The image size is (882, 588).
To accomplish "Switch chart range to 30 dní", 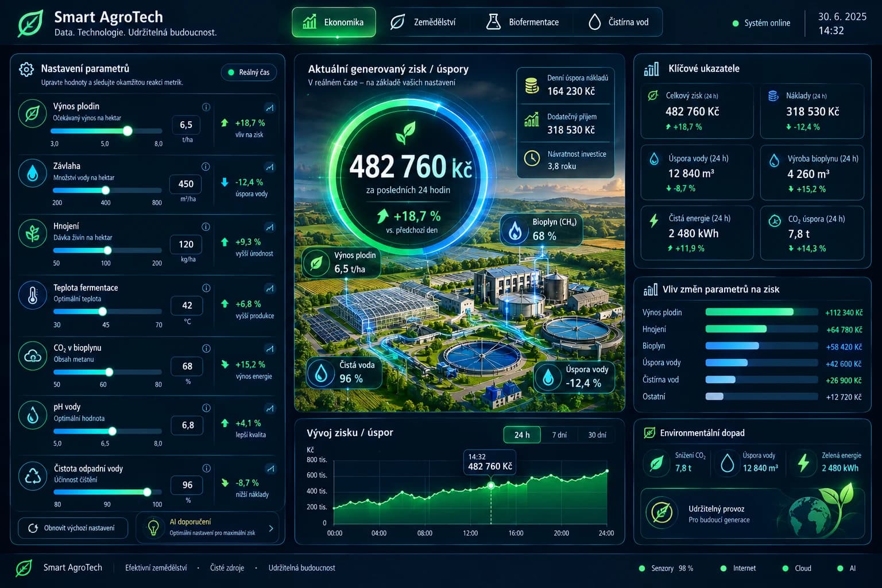I will [x=597, y=435].
